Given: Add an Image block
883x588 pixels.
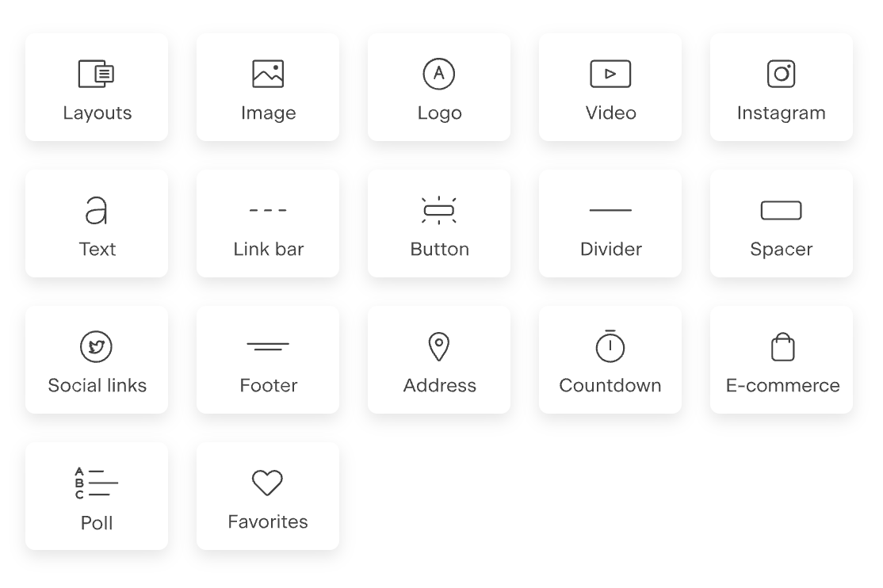Looking at the screenshot, I should pyautogui.click(x=267, y=87).
